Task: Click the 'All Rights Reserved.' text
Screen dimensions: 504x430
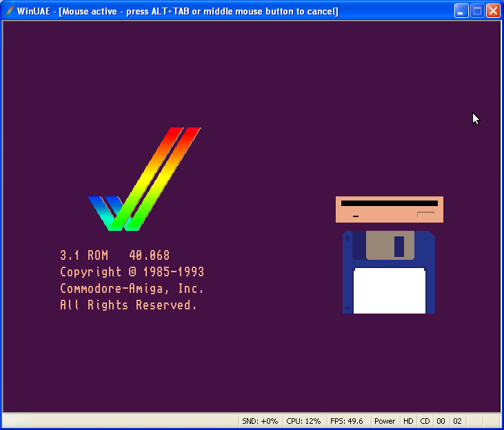Action: [128, 305]
